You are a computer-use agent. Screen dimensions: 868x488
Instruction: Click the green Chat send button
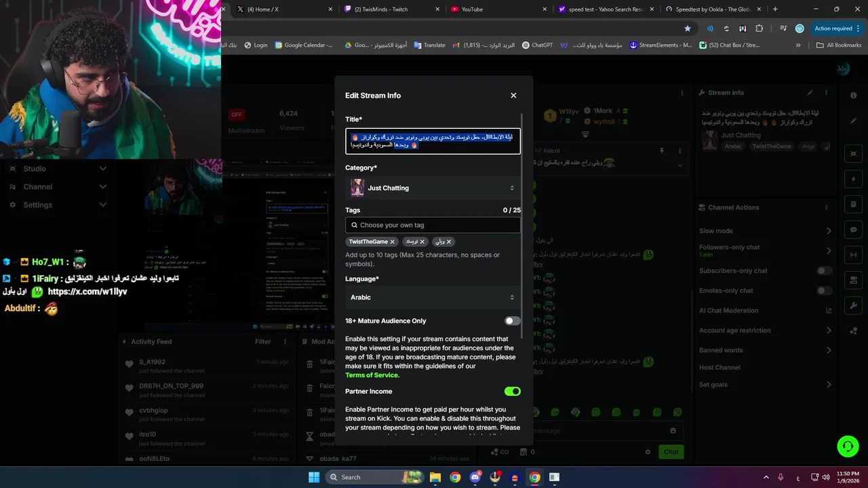pyautogui.click(x=671, y=452)
